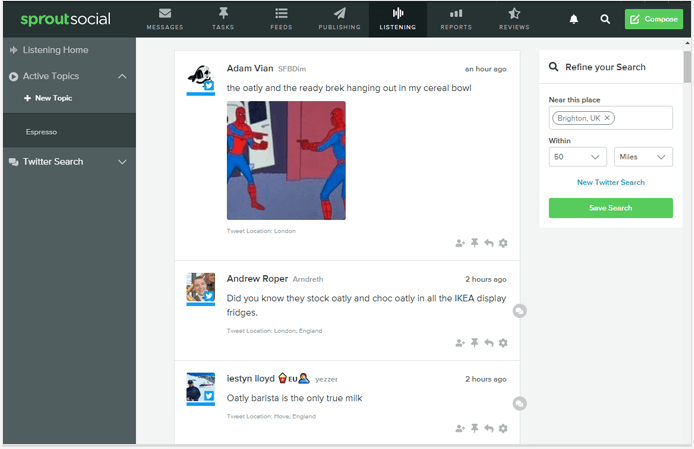The image size is (694, 449).
Task: Open the Within distance dropdown showing 50
Action: tap(578, 157)
